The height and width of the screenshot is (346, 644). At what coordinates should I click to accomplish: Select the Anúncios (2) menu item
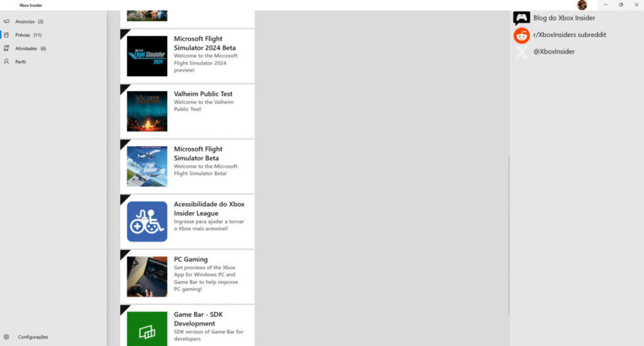click(x=29, y=21)
